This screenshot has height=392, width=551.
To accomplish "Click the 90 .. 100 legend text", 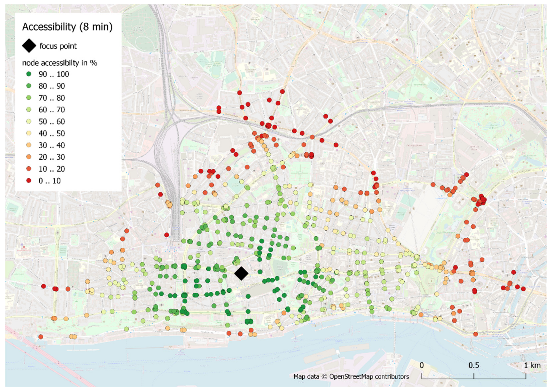I will pos(54,74).
